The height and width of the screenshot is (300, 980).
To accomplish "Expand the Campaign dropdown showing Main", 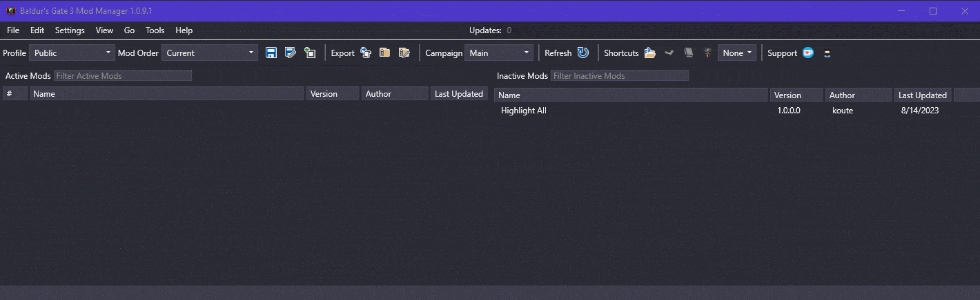I will [x=498, y=53].
